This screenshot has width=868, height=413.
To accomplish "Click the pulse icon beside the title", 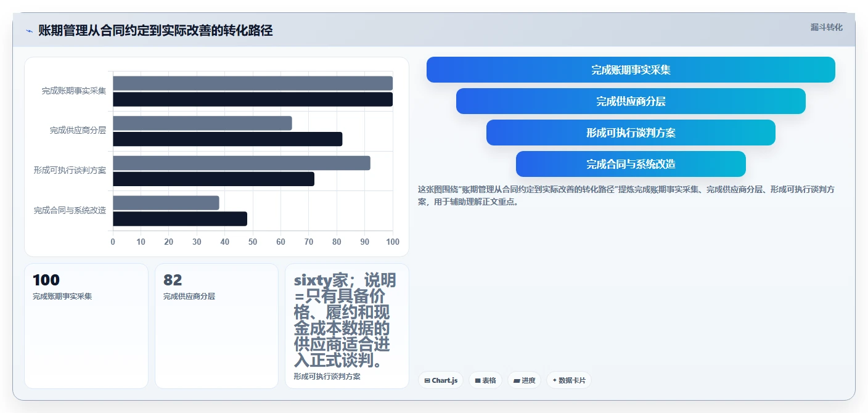I will pyautogui.click(x=29, y=31).
